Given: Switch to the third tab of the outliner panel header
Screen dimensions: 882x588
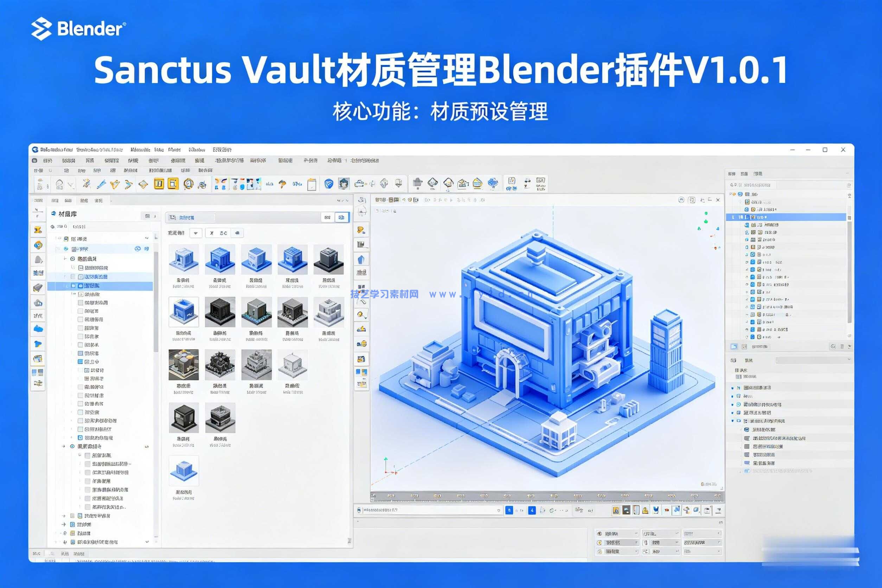Looking at the screenshot, I should 758,174.
